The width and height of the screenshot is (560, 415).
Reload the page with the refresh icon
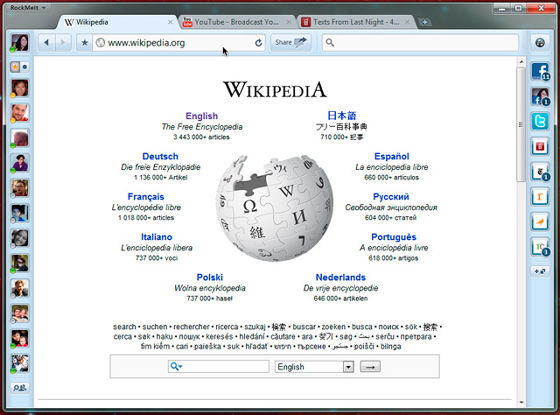point(258,43)
